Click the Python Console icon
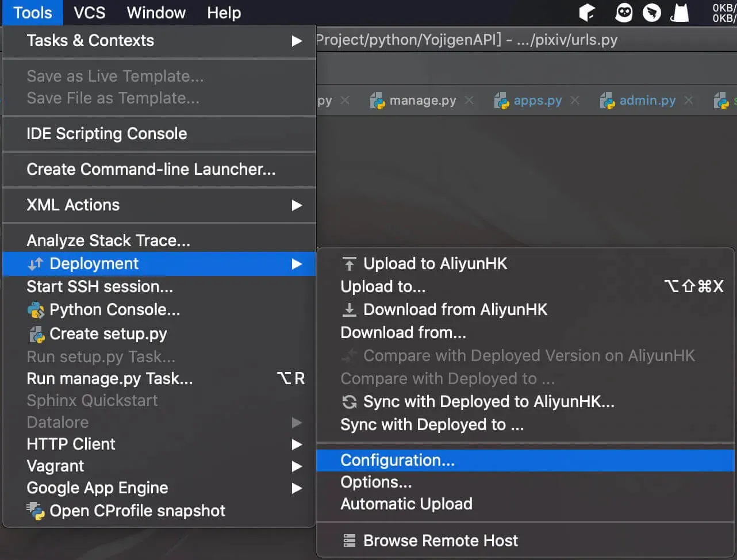737x560 pixels. pyautogui.click(x=36, y=310)
